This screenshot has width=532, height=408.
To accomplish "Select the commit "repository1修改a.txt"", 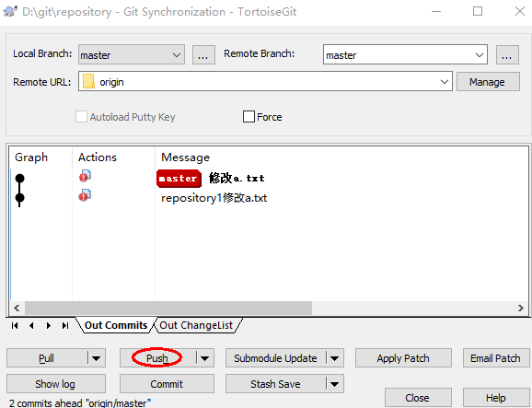I will coord(214,198).
